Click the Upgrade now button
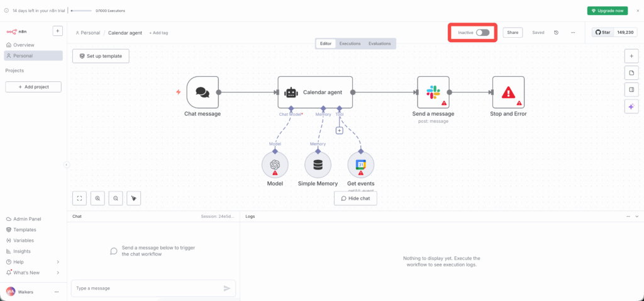Image resolution: width=644 pixels, height=301 pixels. point(607,11)
